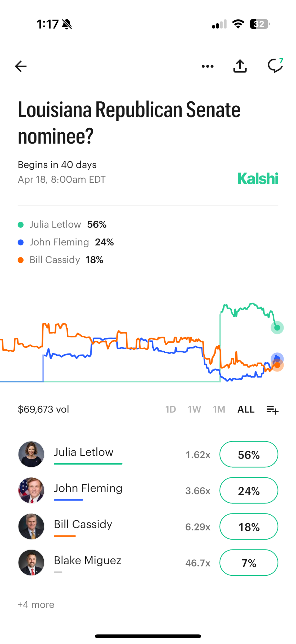Tap the orange Bill Cassidy legend dot

tap(21, 260)
